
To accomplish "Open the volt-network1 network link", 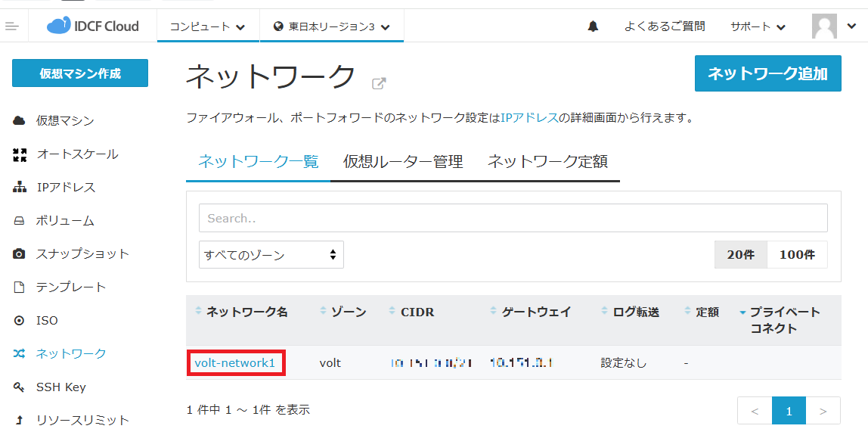I will (x=234, y=362).
